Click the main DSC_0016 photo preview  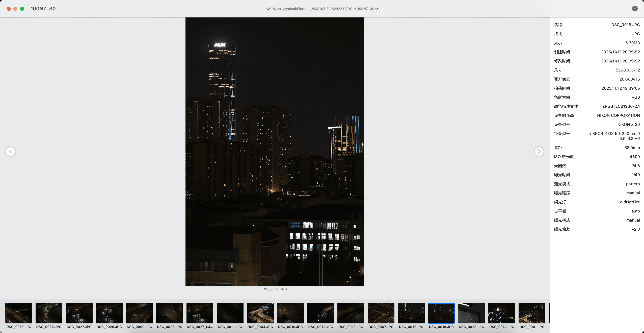pos(275,151)
